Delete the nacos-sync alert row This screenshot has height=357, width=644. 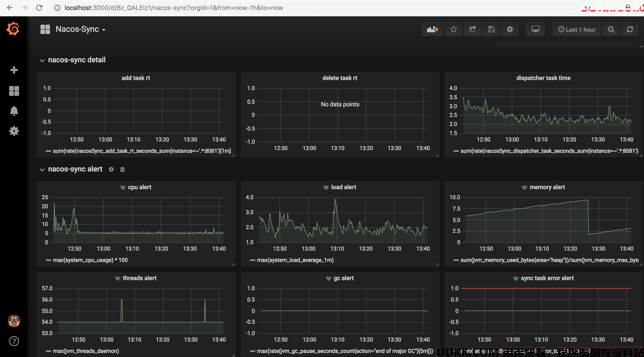pos(122,169)
